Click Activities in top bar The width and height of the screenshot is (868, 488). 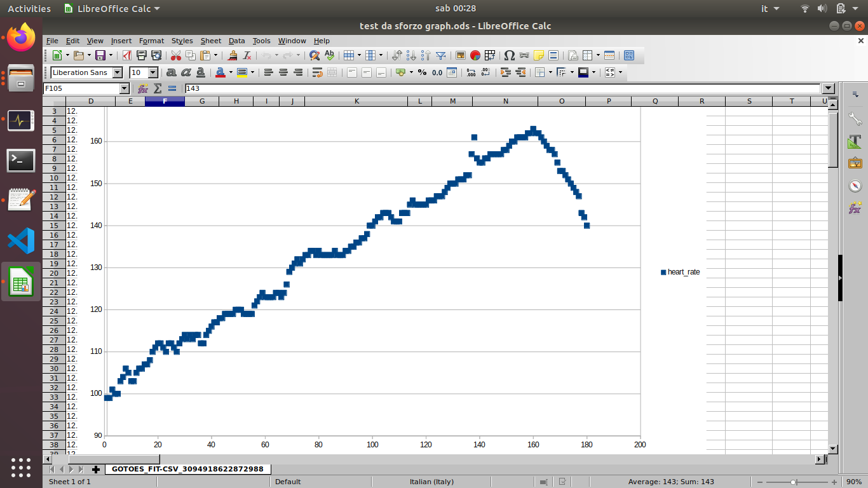pos(29,8)
